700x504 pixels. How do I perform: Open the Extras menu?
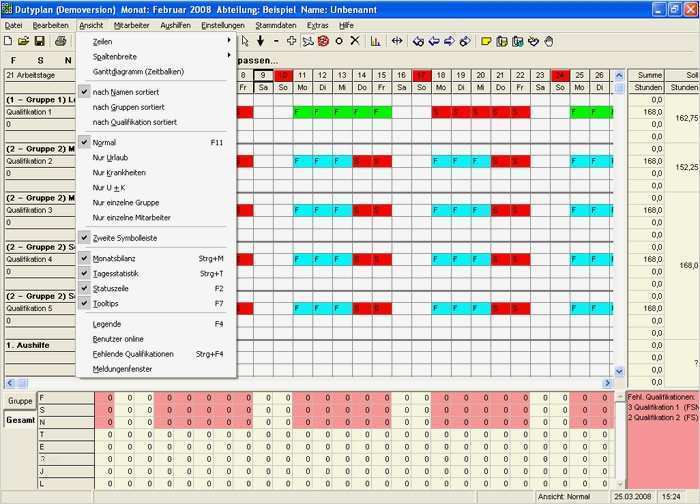[x=317, y=25]
